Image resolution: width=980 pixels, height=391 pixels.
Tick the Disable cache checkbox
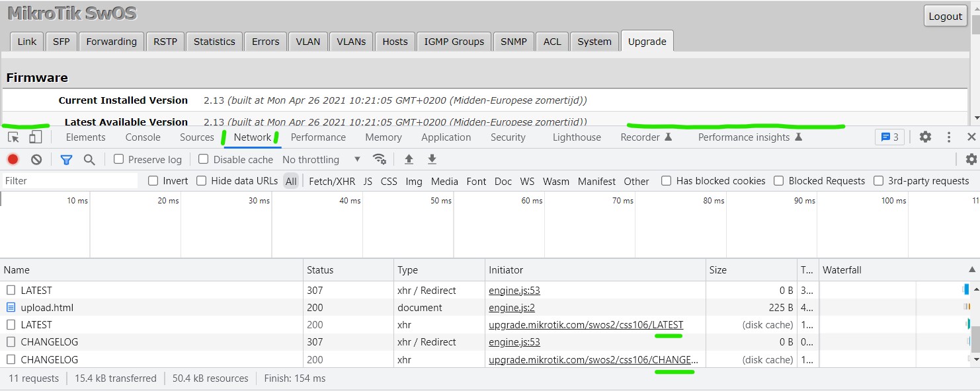(204, 159)
